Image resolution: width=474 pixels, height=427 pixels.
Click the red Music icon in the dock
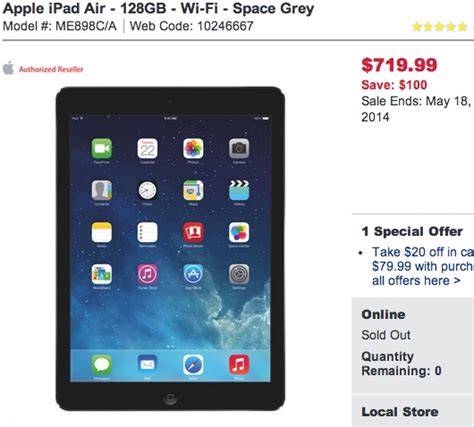(x=239, y=365)
